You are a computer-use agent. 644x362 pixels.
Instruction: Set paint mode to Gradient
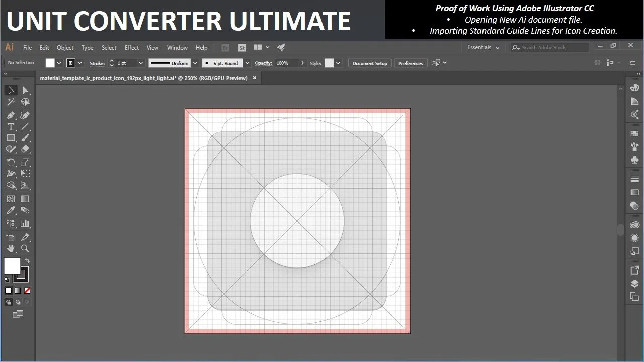18,291
